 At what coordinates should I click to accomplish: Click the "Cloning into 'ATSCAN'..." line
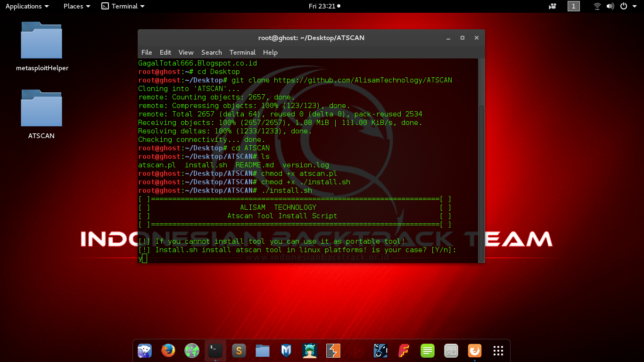[x=189, y=89]
